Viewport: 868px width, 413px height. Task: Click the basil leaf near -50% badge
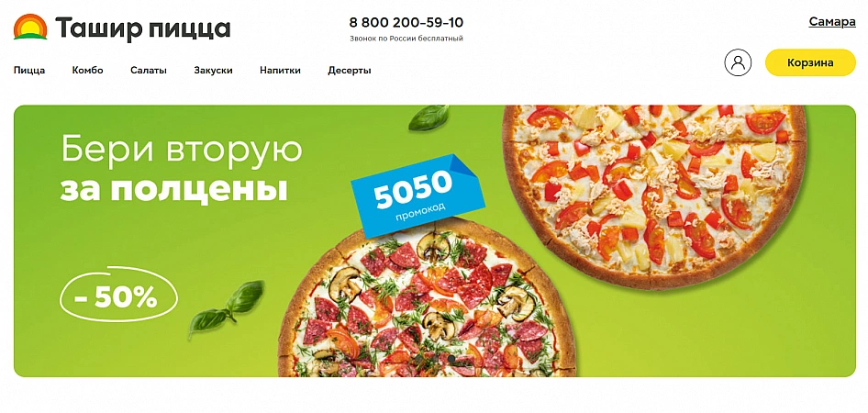coord(226,309)
